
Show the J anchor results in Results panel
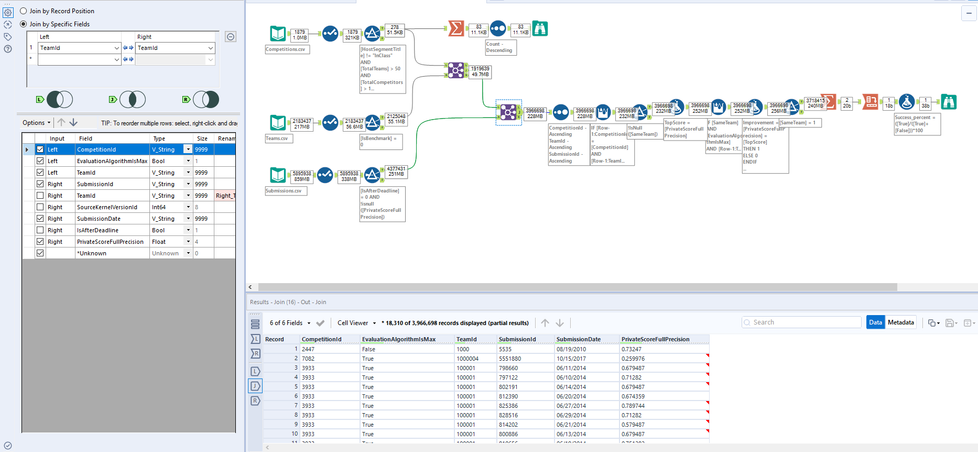[254, 386]
